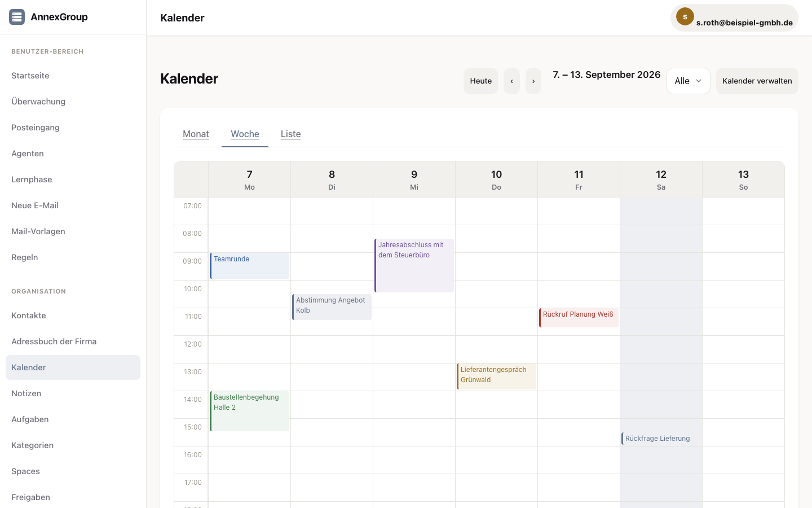
Task: Click the Thursday 10 column header
Action: pos(497,179)
